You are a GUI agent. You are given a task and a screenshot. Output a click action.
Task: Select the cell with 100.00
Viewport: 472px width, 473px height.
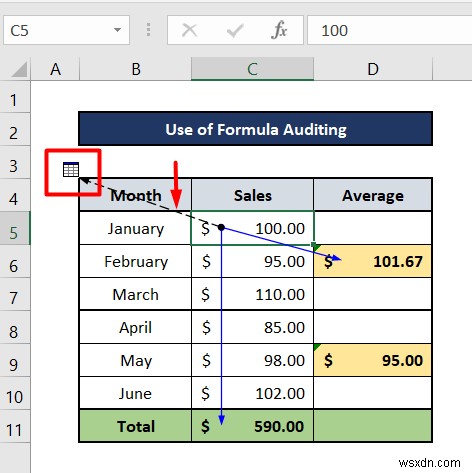click(252, 228)
